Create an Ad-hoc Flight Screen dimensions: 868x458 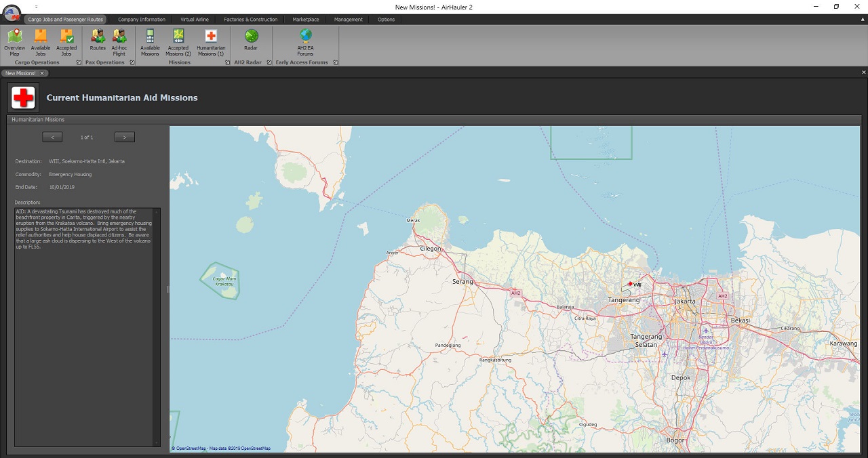(119, 44)
